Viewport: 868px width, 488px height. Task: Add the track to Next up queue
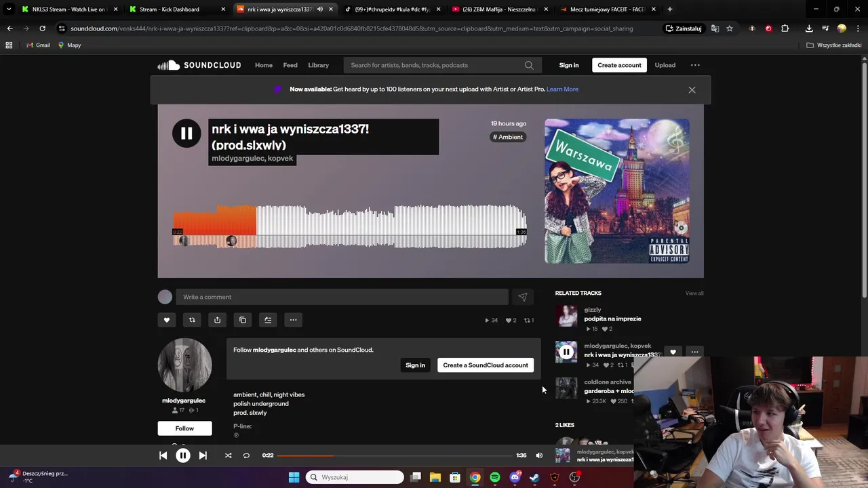coord(268,320)
